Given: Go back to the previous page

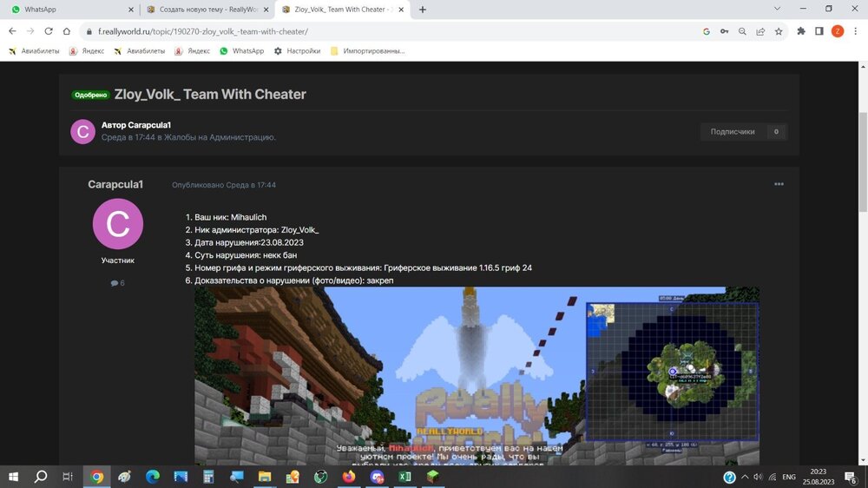Looking at the screenshot, I should pos(12,31).
